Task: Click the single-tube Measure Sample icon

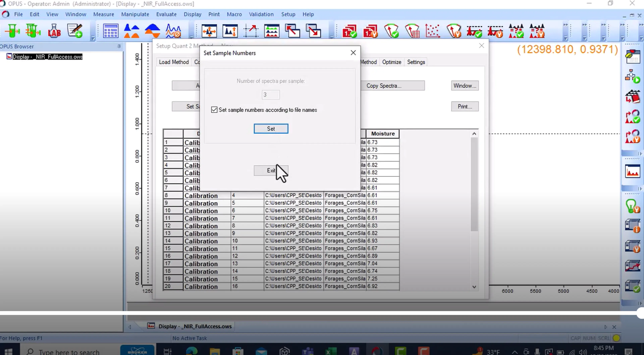Action: coord(12,31)
